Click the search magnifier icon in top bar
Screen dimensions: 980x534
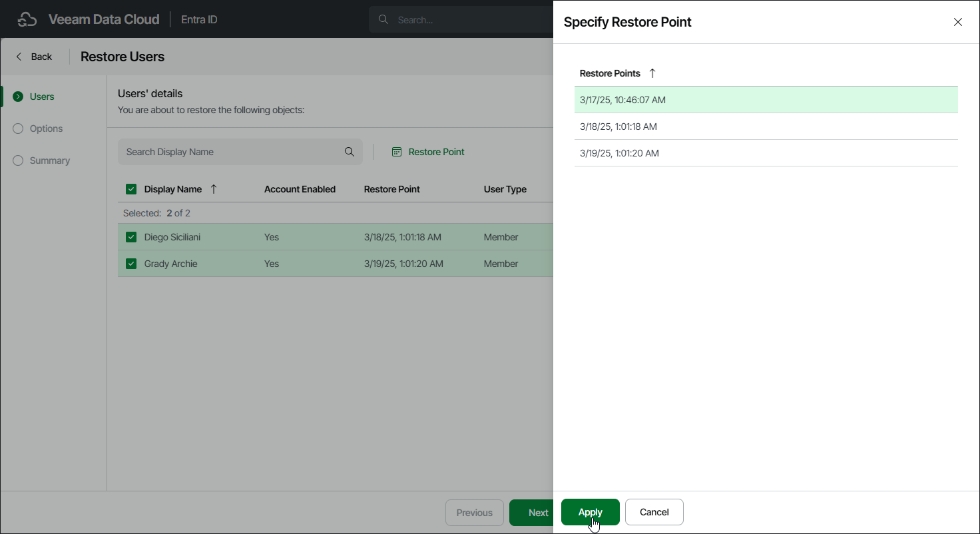click(383, 19)
